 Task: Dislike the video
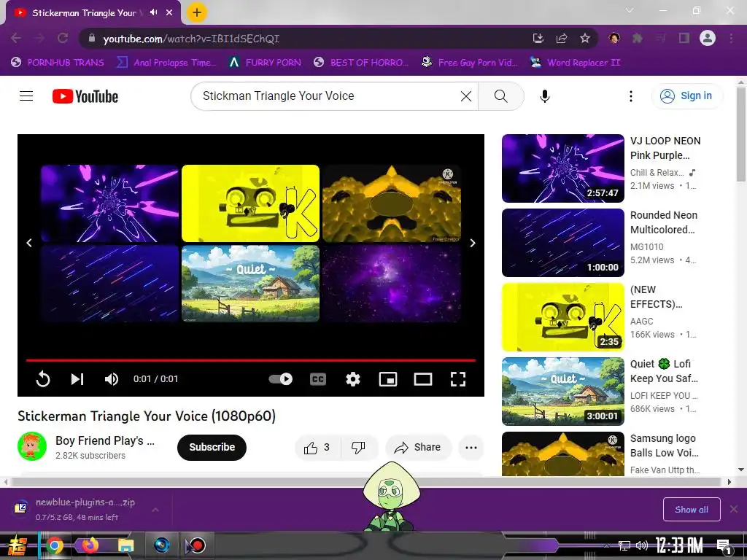tap(358, 447)
